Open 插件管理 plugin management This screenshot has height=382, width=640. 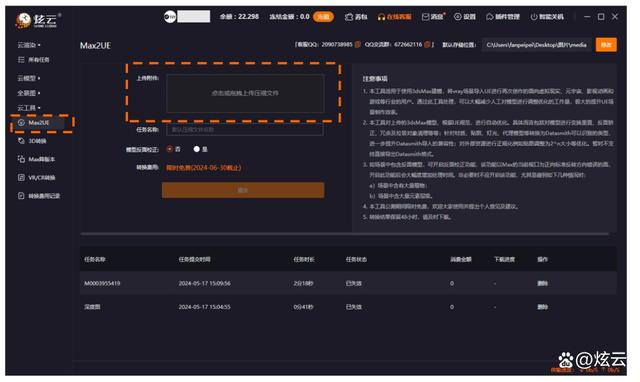tap(503, 17)
